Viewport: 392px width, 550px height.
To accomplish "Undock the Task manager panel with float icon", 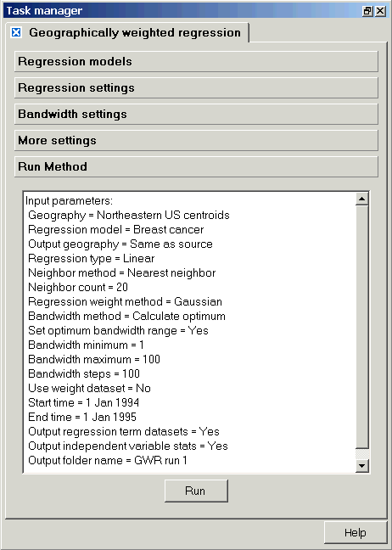I will 367,11.
